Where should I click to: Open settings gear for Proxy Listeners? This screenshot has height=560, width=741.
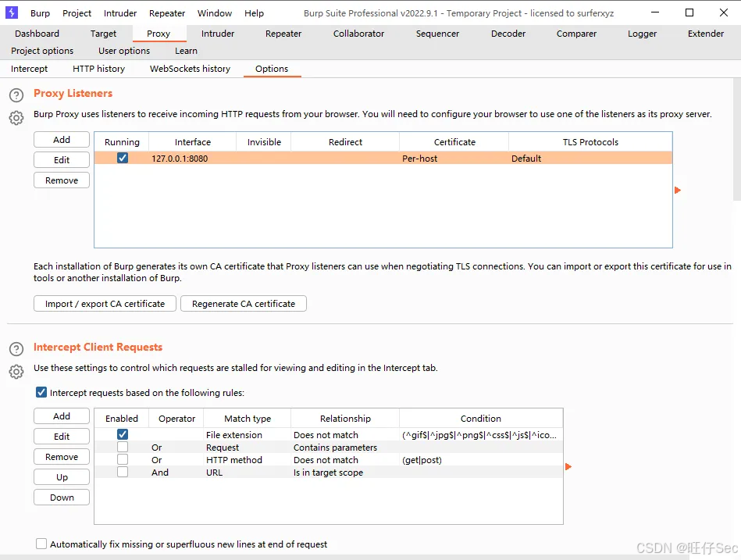coord(16,118)
